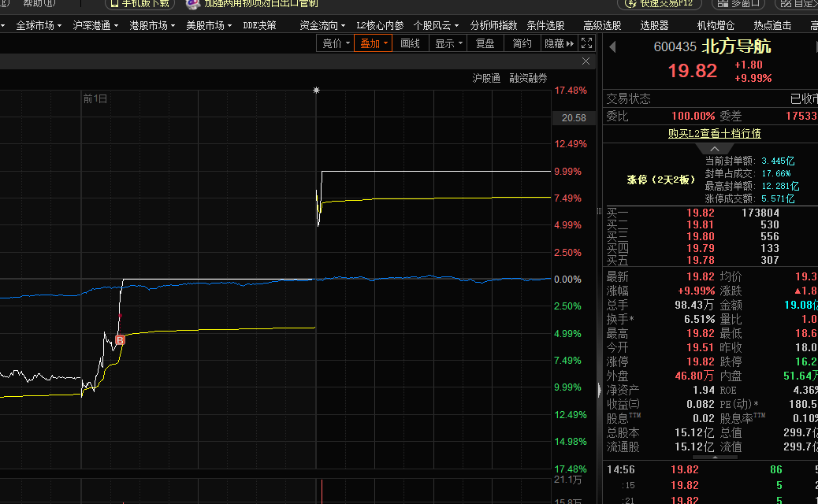Open 热点追击 menu item

[x=772, y=25]
